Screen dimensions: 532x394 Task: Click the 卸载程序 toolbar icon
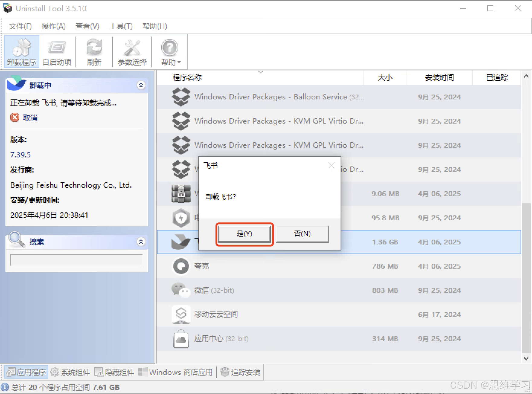coord(22,52)
